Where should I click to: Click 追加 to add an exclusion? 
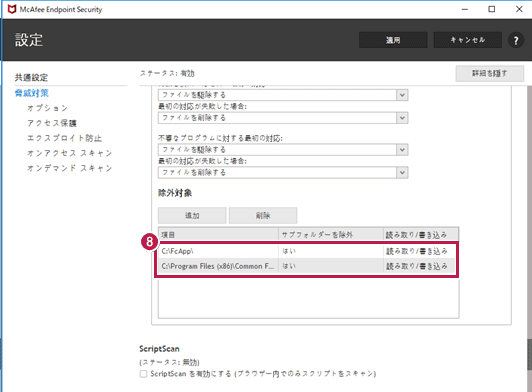(192, 215)
